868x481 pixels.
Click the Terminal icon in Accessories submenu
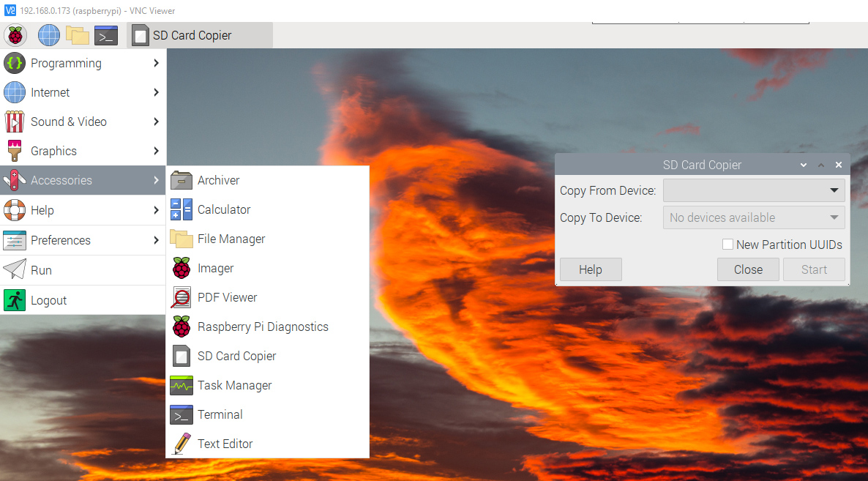pyautogui.click(x=181, y=415)
